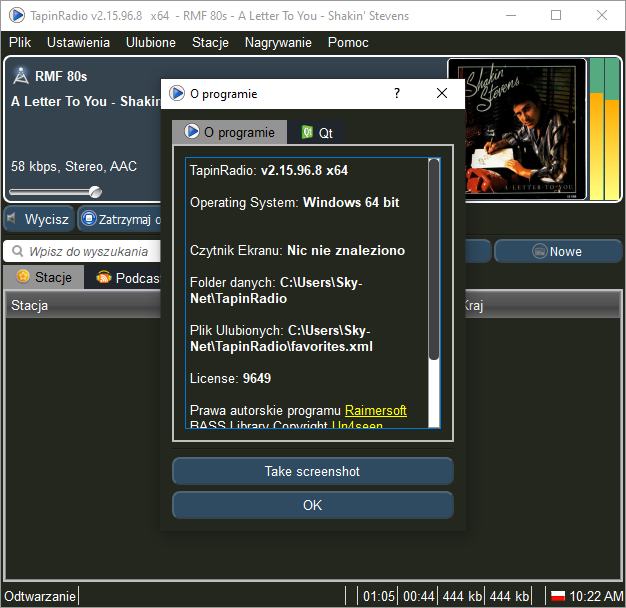Screen dimensions: 626x608
Task: Click the star icon on Stacje tab
Action: click(x=23, y=276)
